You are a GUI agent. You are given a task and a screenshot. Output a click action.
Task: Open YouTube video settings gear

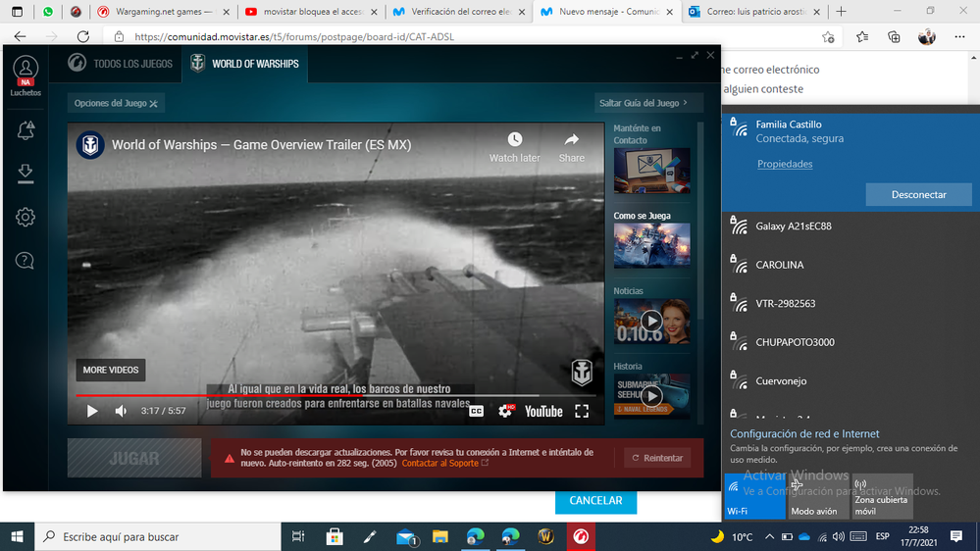505,411
